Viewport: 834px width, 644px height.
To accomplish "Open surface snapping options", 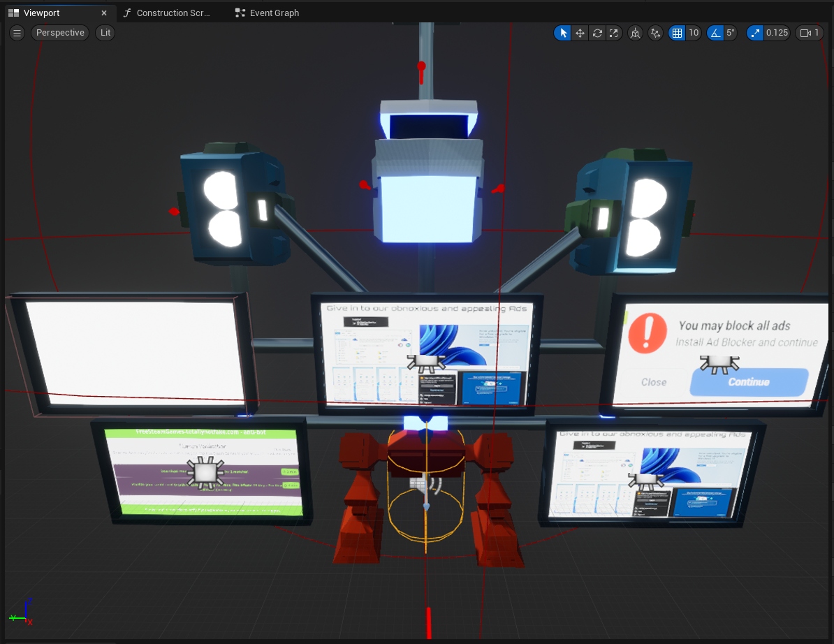I will tap(655, 33).
